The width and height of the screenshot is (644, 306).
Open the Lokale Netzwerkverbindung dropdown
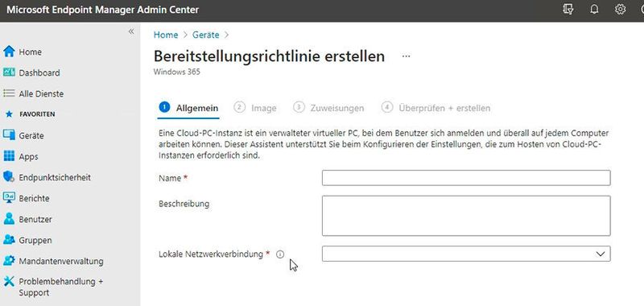coord(466,254)
